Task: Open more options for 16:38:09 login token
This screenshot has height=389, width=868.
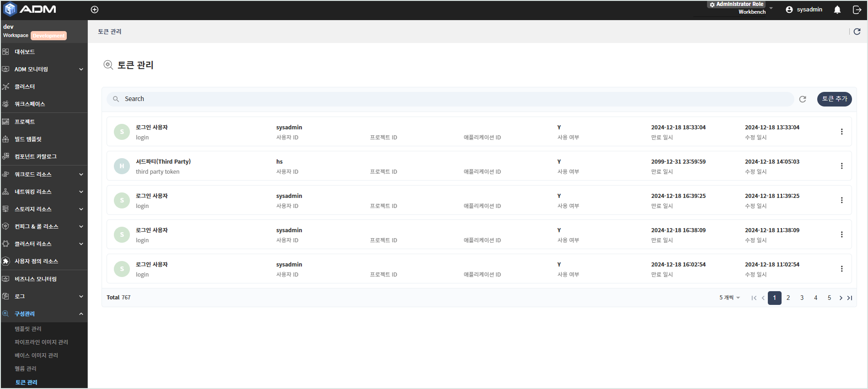Action: [841, 234]
